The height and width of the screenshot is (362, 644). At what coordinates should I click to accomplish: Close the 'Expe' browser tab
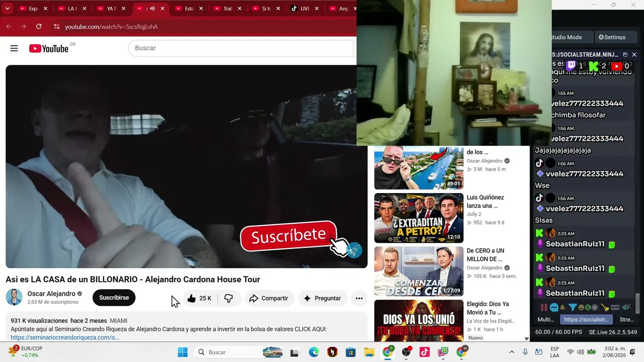point(46,9)
